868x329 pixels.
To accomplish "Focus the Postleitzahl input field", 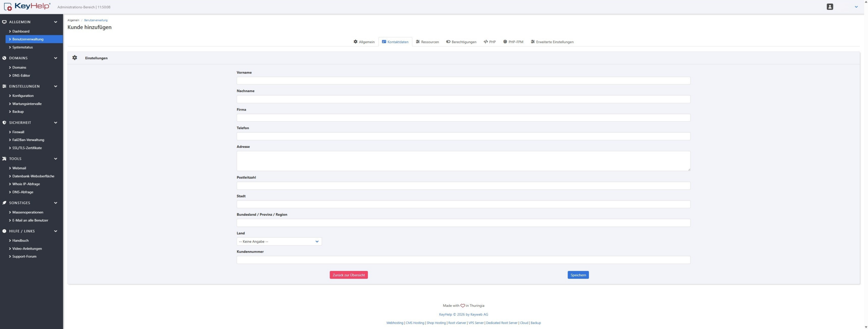I will 463,186.
